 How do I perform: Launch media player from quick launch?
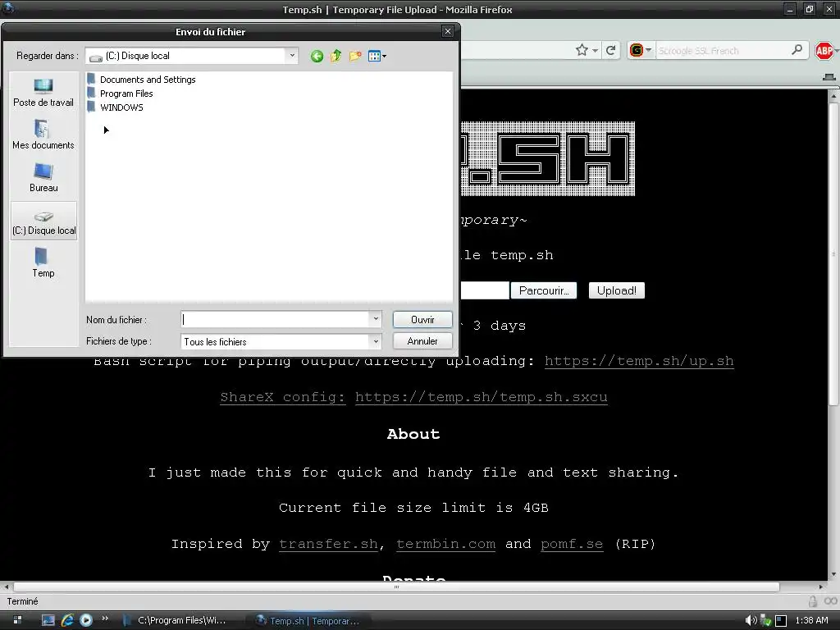point(85,620)
